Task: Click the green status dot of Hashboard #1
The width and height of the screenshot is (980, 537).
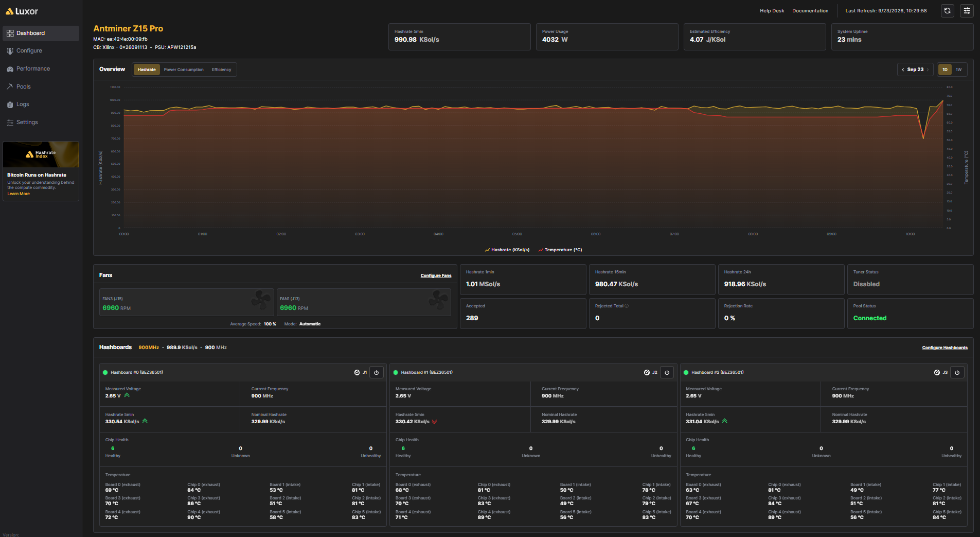Action: click(396, 372)
